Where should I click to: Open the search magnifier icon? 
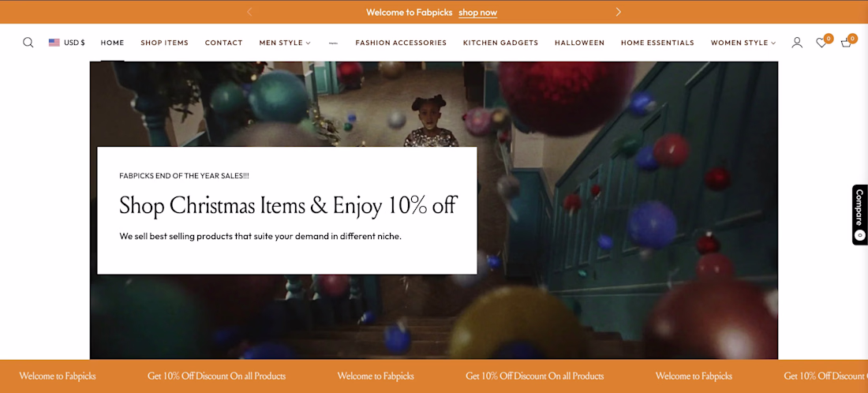click(28, 43)
